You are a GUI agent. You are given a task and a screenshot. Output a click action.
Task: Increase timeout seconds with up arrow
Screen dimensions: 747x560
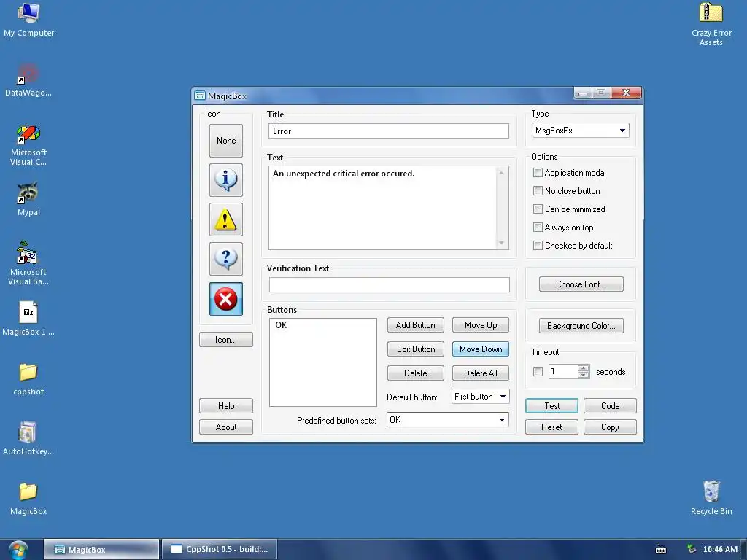click(583, 368)
